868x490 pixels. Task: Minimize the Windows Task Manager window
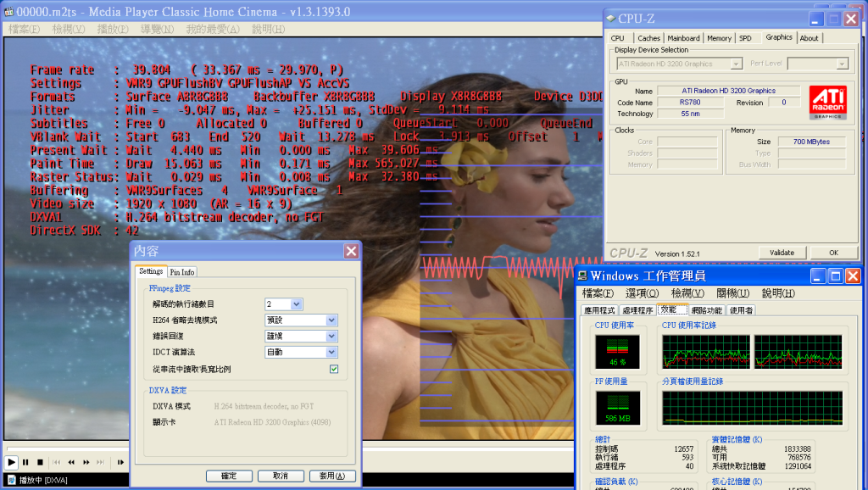[818, 276]
